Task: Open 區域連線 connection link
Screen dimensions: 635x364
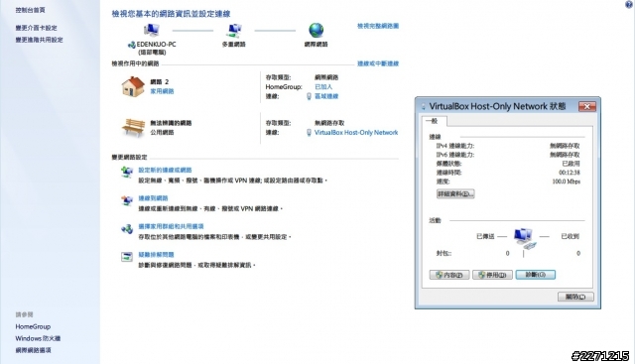Action: point(326,96)
